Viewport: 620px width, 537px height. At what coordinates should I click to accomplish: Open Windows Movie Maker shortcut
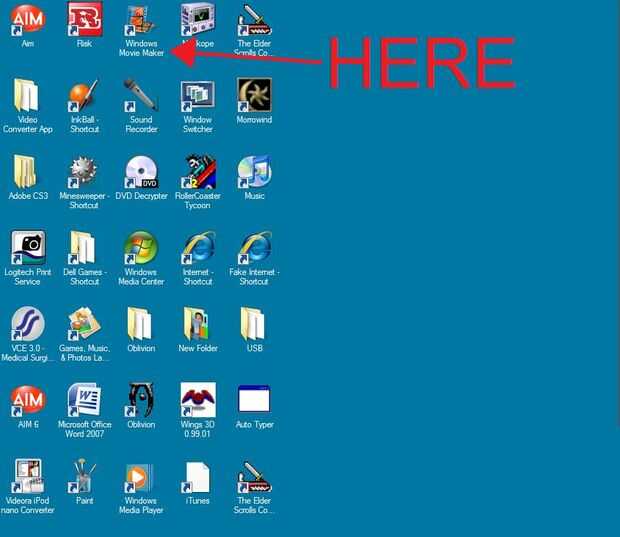tap(141, 20)
